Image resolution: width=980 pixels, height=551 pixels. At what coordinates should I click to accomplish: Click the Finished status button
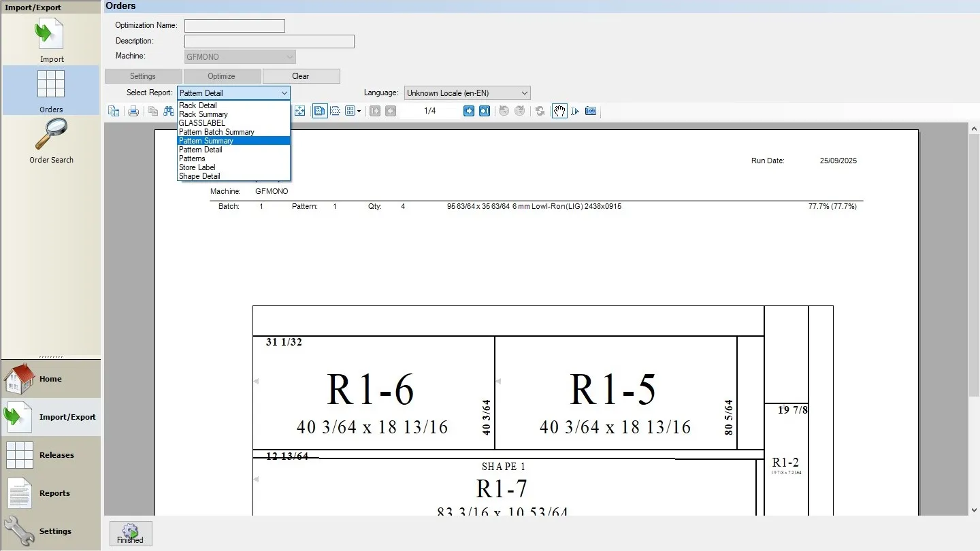(131, 533)
